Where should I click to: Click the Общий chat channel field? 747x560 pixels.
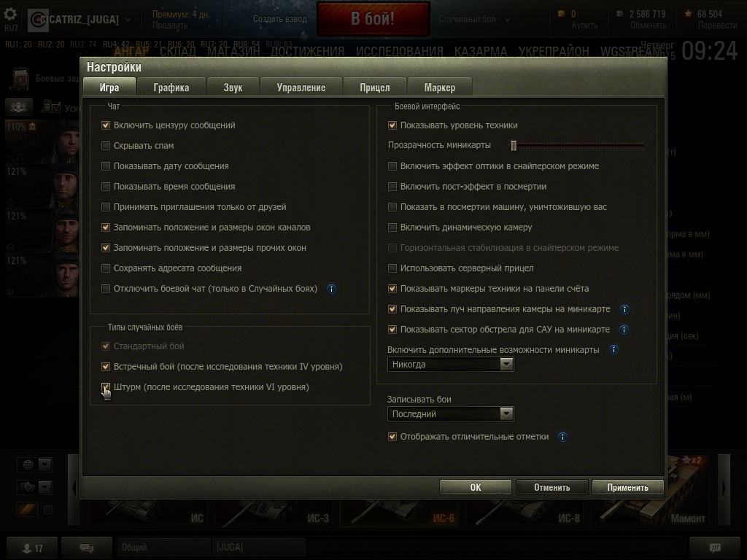(163, 548)
